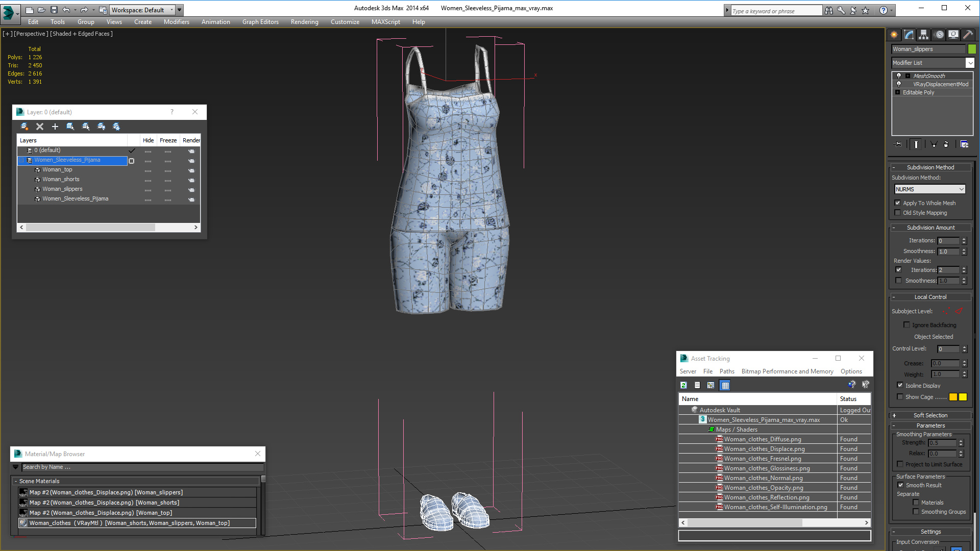The width and height of the screenshot is (980, 551).
Task: Select Woman_slippers layer in scene
Action: coord(62,188)
